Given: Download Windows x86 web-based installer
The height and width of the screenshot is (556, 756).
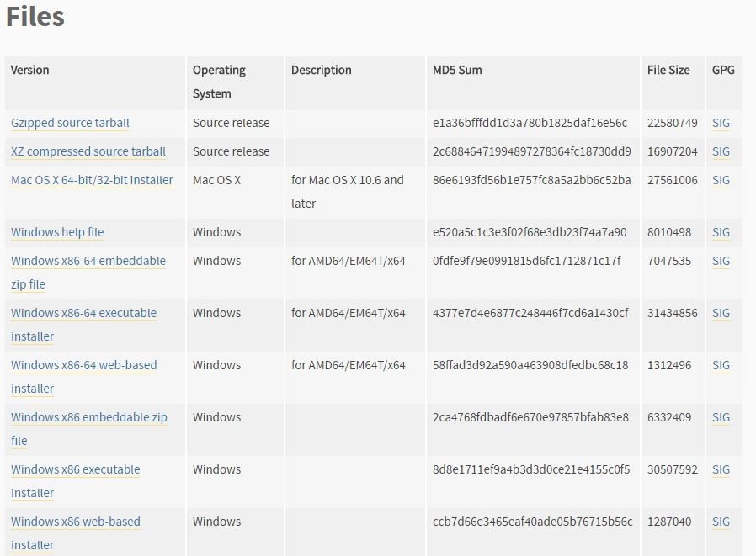Looking at the screenshot, I should [x=76, y=533].
